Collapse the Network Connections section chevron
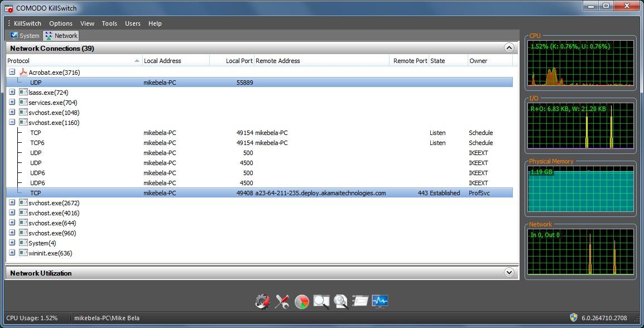Viewport: 644px width, 328px height. [x=509, y=48]
